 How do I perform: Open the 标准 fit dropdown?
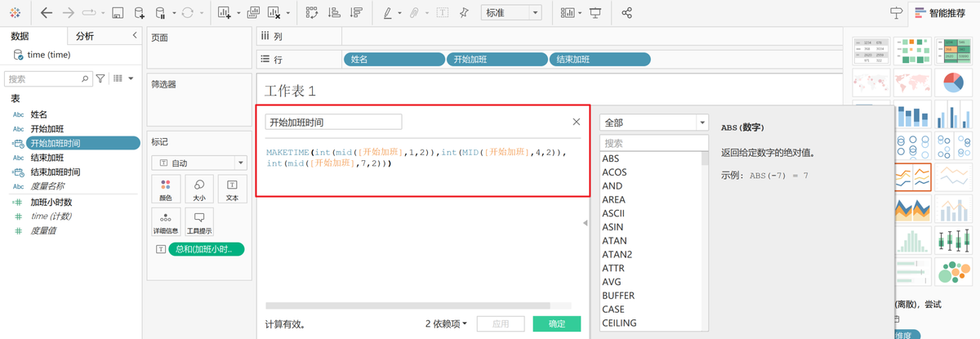511,13
